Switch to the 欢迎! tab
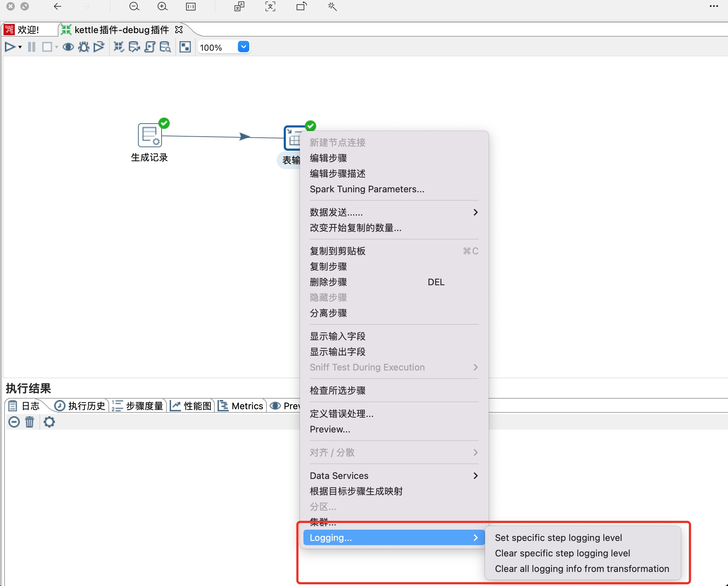Screen dimensions: 728x586 (27, 30)
